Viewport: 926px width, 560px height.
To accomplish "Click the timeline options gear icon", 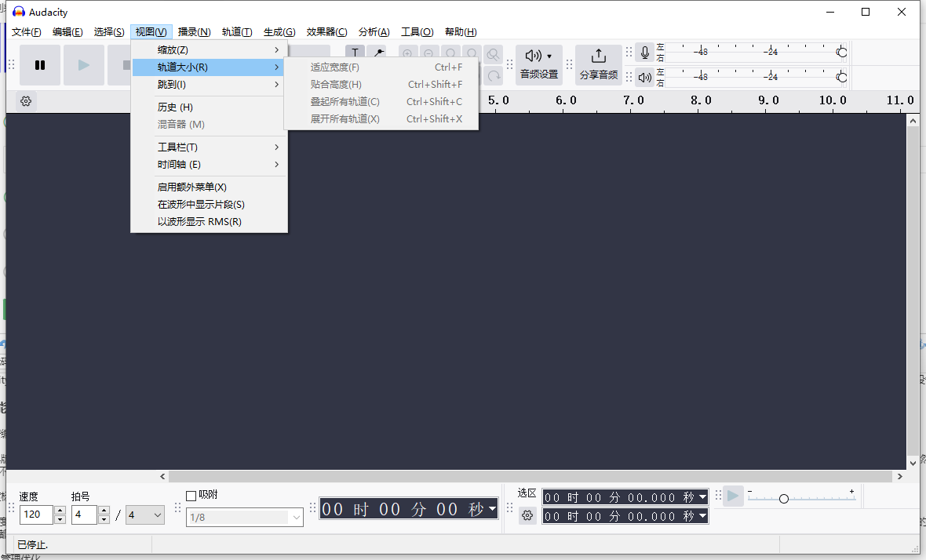I will (x=26, y=101).
